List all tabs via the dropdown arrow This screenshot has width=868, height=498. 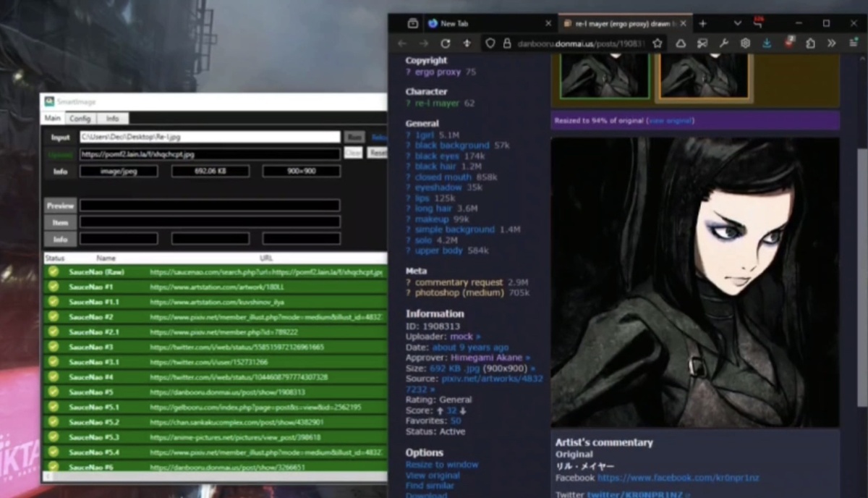point(737,23)
